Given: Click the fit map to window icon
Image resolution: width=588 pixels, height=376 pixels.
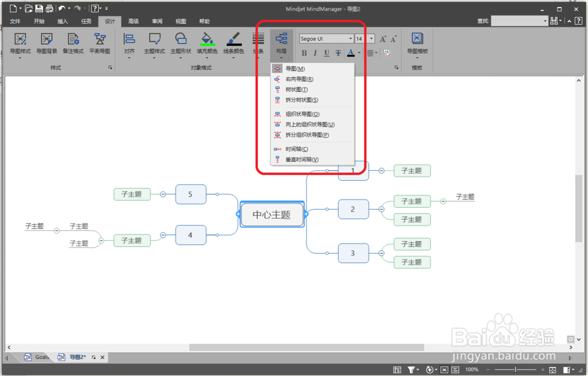Looking at the screenshot, I should click(x=552, y=370).
